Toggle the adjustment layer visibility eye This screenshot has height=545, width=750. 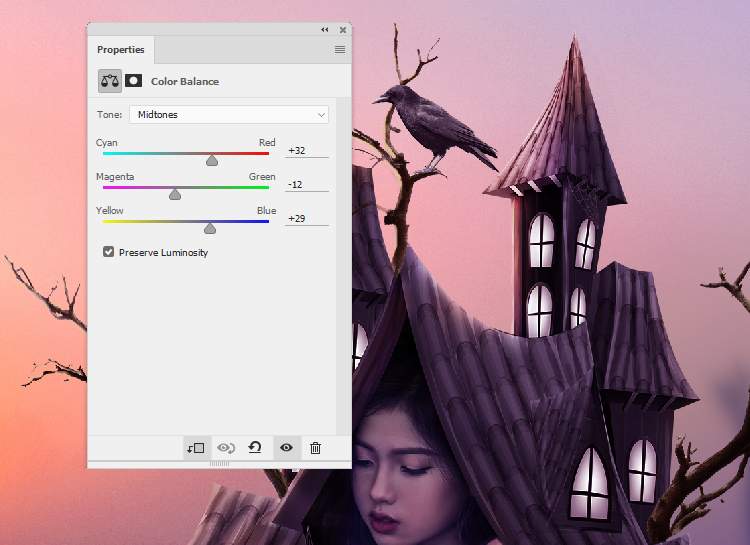pos(287,448)
